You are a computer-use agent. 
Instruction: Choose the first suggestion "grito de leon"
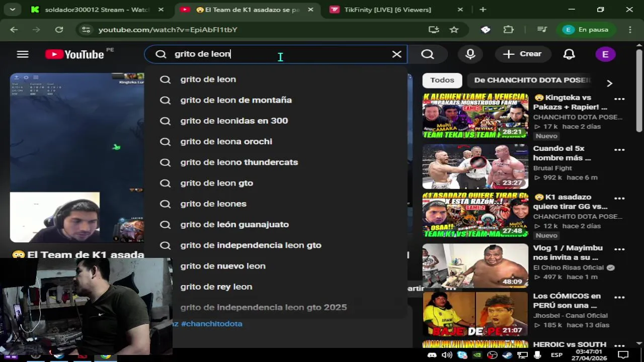point(276,79)
